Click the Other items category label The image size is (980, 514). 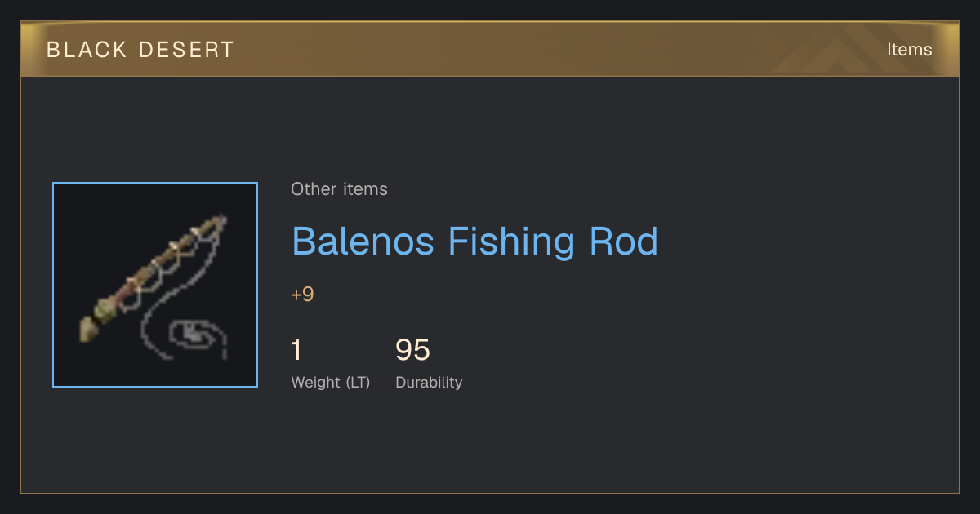339,189
